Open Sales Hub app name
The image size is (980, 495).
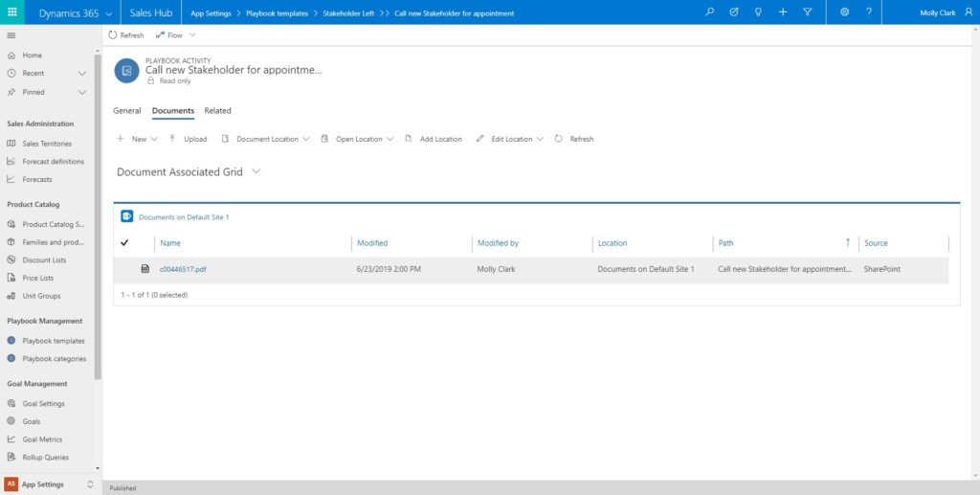click(151, 13)
